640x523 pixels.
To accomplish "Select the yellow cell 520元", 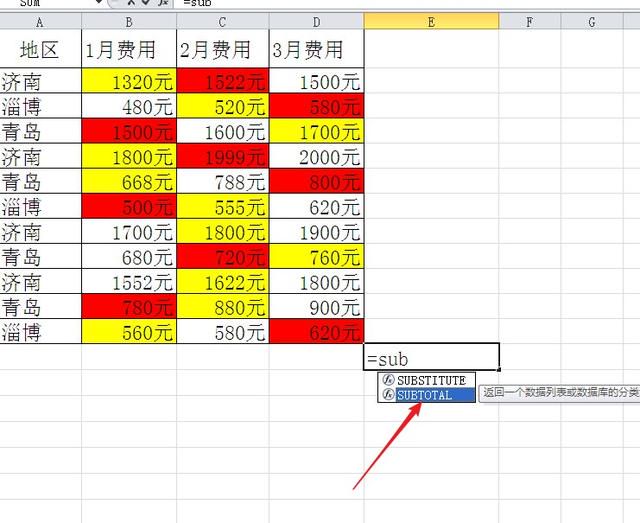I will 222,106.
